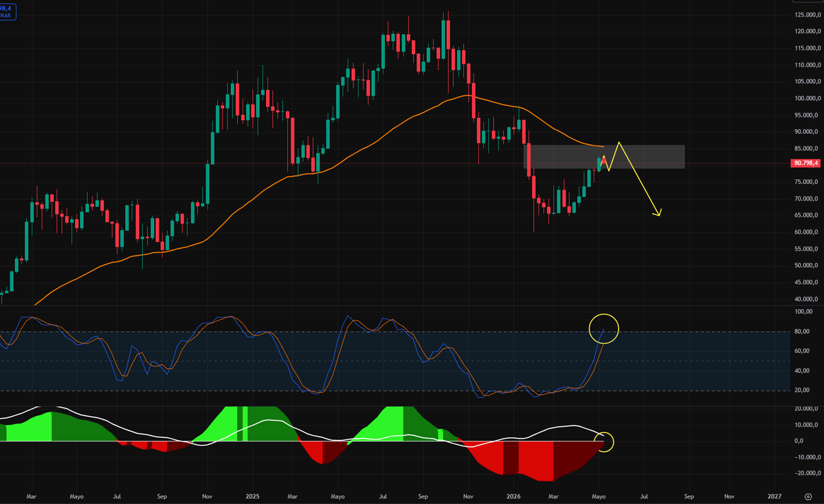Click the 2025 label on time axis

pyautogui.click(x=253, y=496)
